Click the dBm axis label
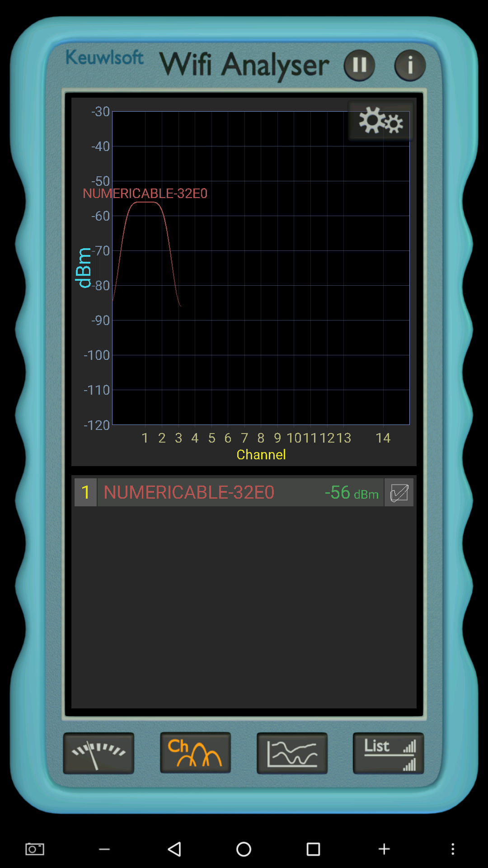Screen dimensions: 488x868 (x=83, y=268)
